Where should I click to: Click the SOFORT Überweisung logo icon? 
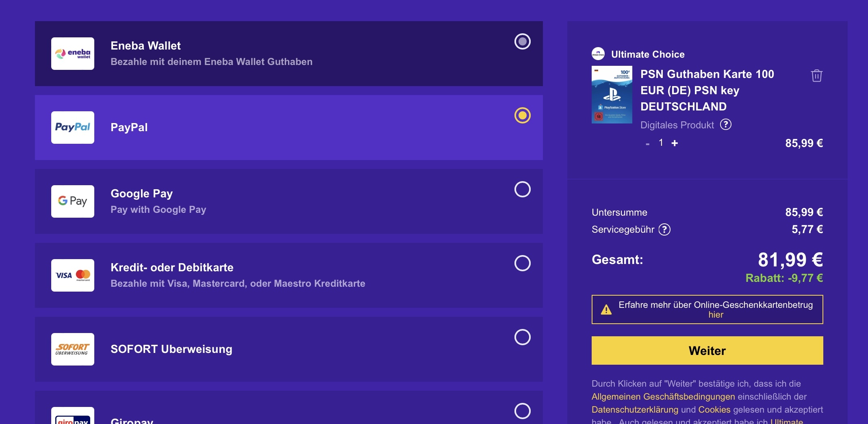[x=73, y=349]
